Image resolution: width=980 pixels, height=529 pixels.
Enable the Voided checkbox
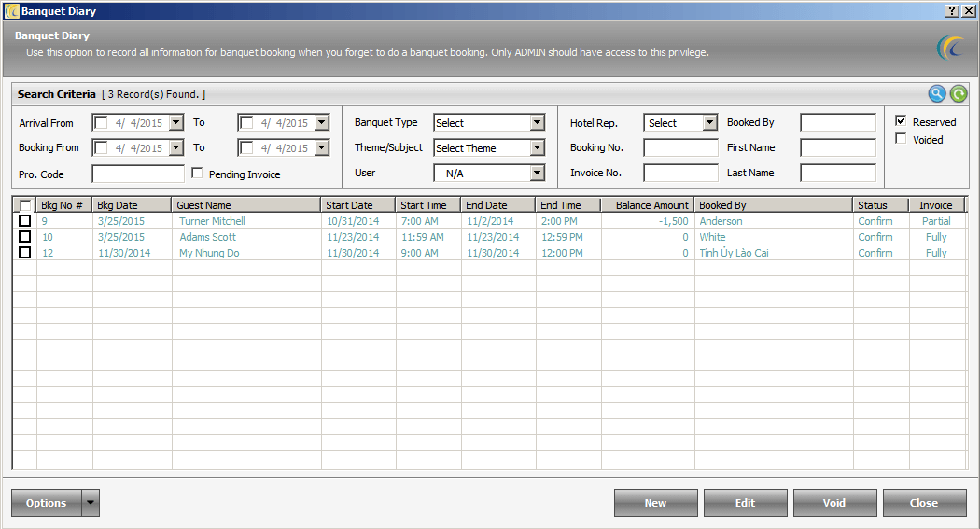[x=901, y=139]
